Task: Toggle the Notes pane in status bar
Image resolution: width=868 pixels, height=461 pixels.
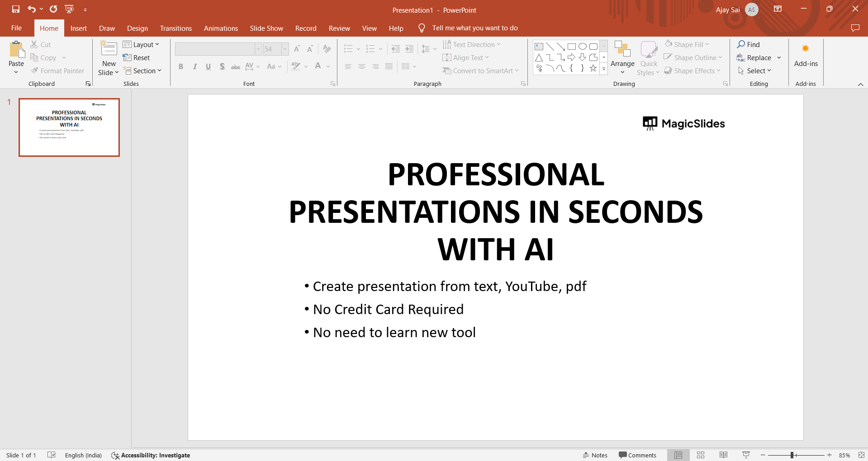Action: 595,455
